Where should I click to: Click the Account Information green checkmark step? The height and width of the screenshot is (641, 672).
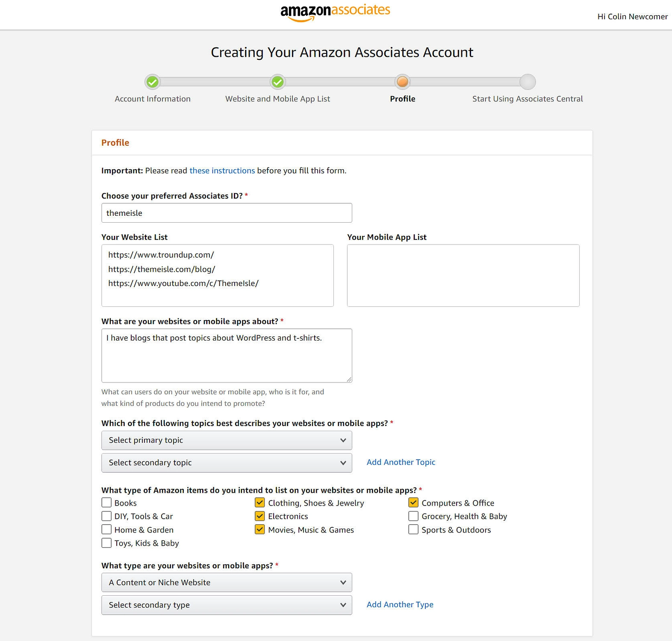click(153, 82)
